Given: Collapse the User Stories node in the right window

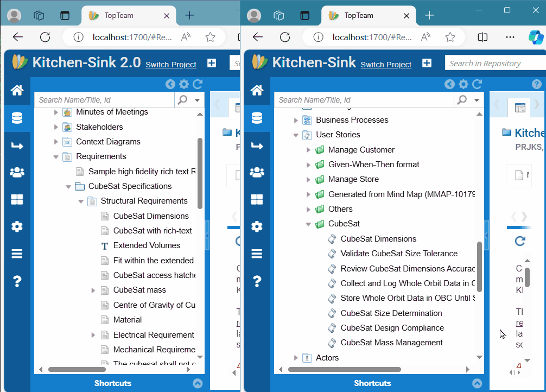Looking at the screenshot, I should point(296,135).
